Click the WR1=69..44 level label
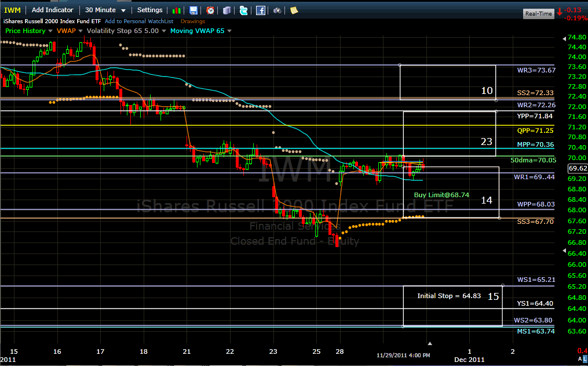Image resolution: width=588 pixels, height=366 pixels. click(534, 177)
